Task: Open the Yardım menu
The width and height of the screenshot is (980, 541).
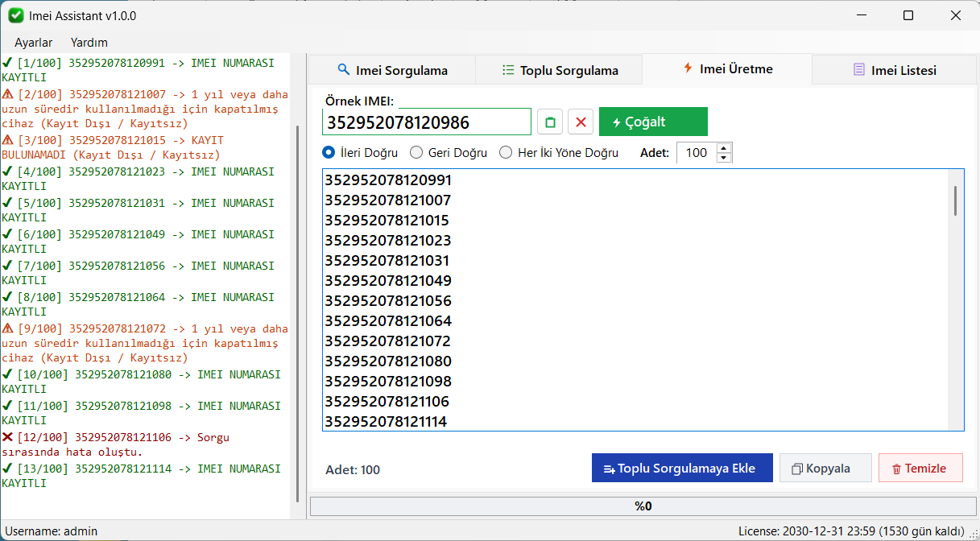Action: 89,43
